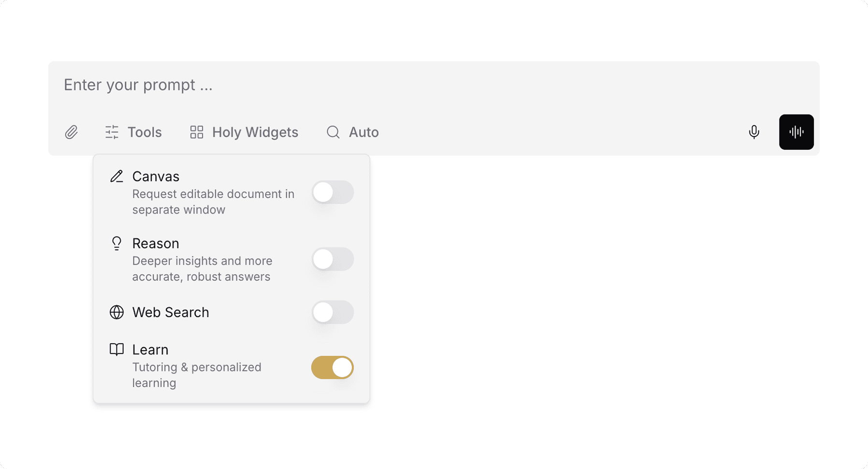Viewport: 868px width, 469px height.
Task: Select the Canvas menu entry label
Action: tap(156, 176)
